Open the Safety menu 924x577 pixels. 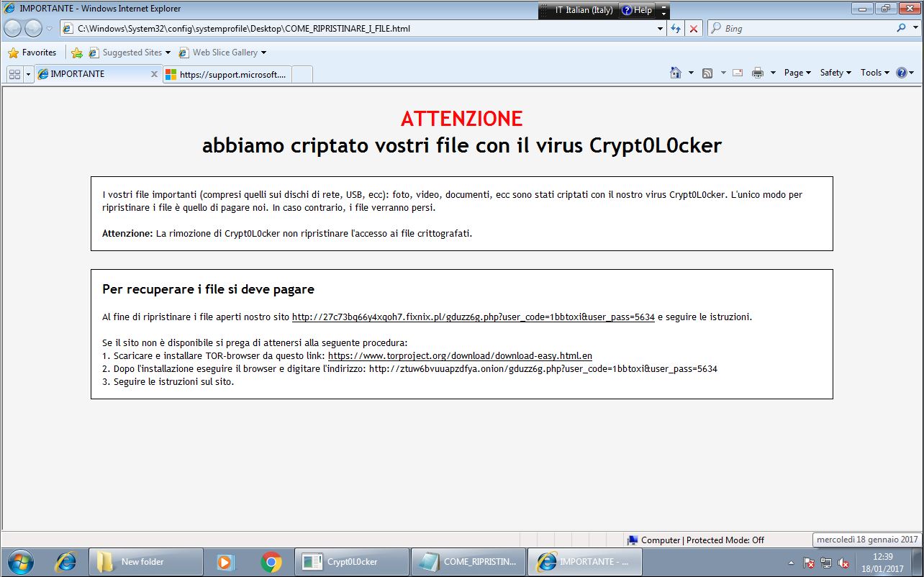click(835, 73)
